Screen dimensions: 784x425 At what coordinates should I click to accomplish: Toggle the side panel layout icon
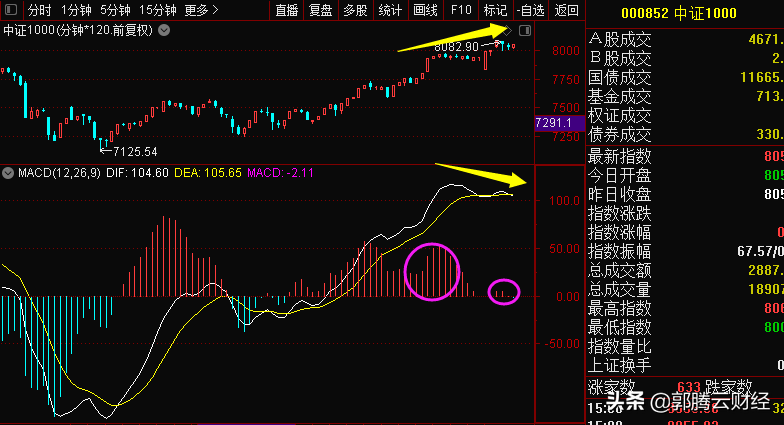[525, 32]
